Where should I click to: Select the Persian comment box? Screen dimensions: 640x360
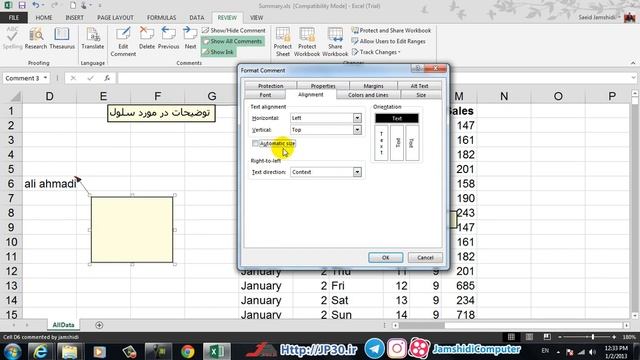pyautogui.click(x=161, y=113)
